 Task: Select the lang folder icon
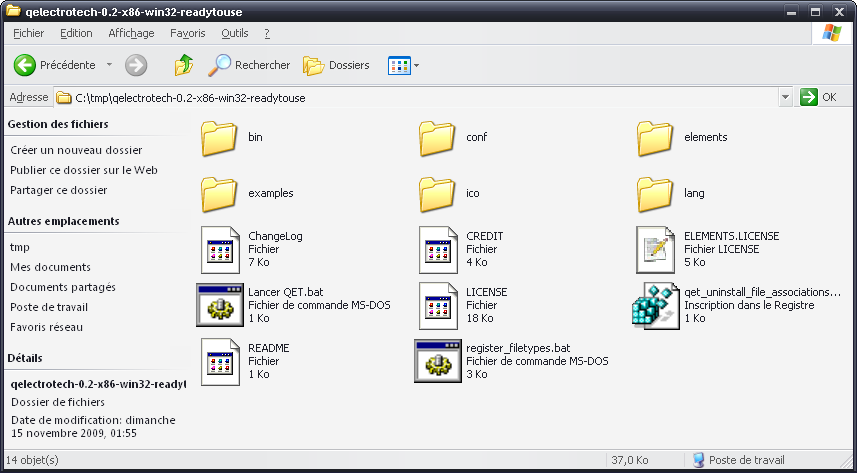pyautogui.click(x=655, y=194)
